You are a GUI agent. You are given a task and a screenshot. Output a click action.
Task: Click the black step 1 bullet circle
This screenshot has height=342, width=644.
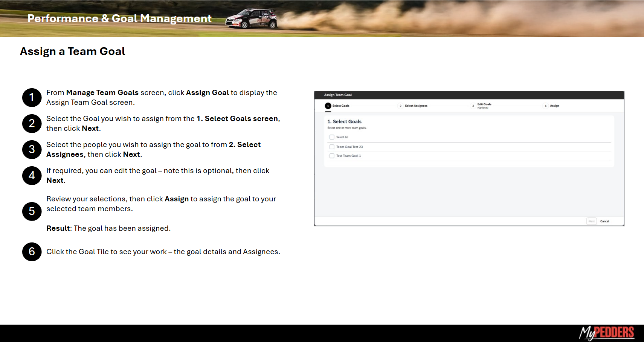pyautogui.click(x=32, y=98)
